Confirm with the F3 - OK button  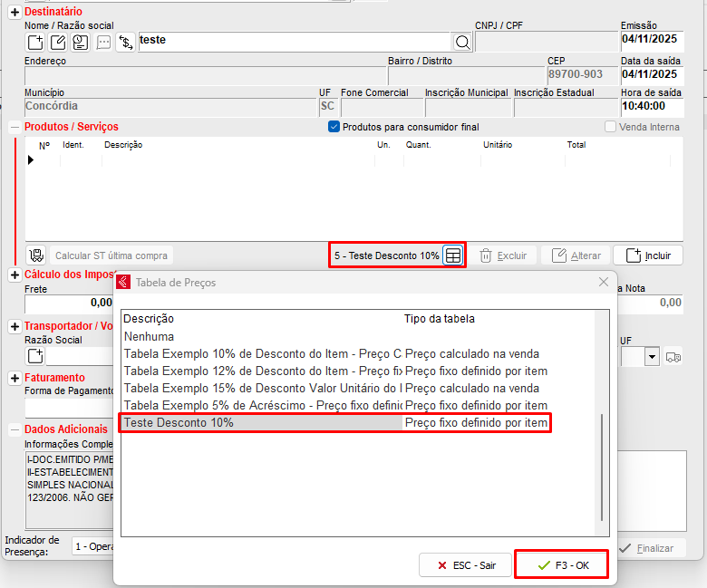point(562,564)
